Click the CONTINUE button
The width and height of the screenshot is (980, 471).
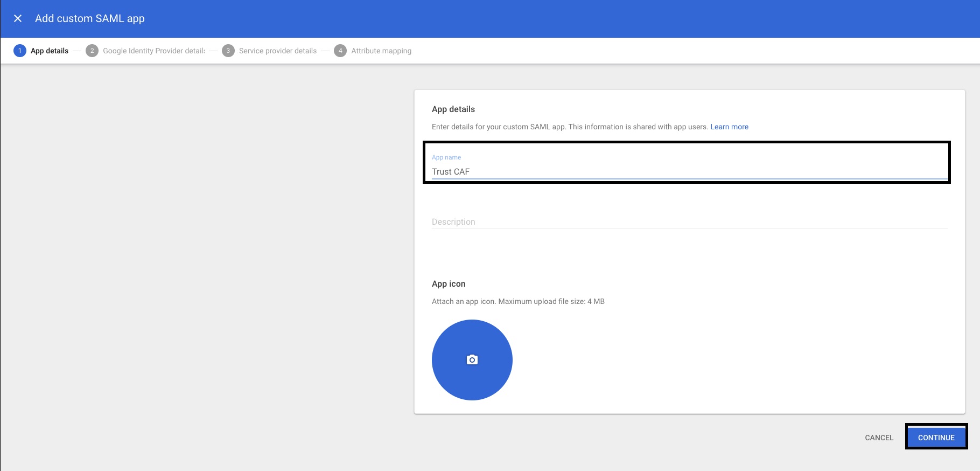[x=936, y=438]
